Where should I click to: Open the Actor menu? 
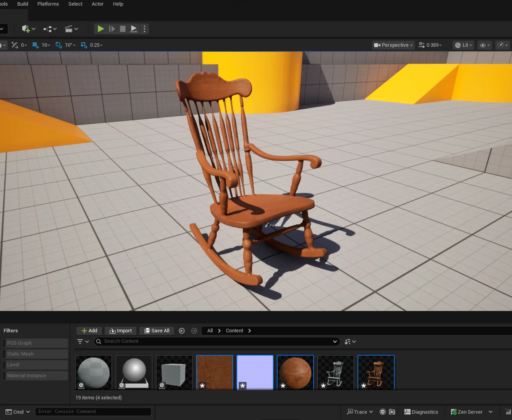pyautogui.click(x=97, y=4)
